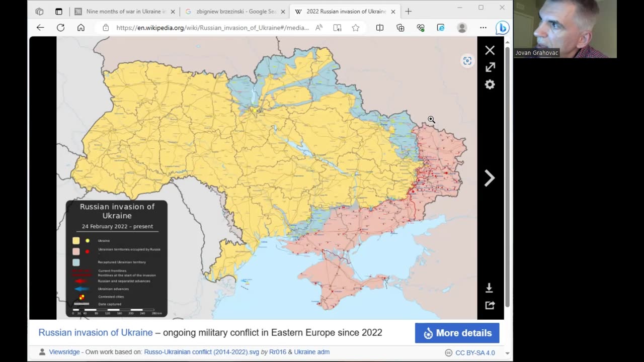The height and width of the screenshot is (362, 644).
Task: Open the browser workspaces icon
Action: click(40, 11)
